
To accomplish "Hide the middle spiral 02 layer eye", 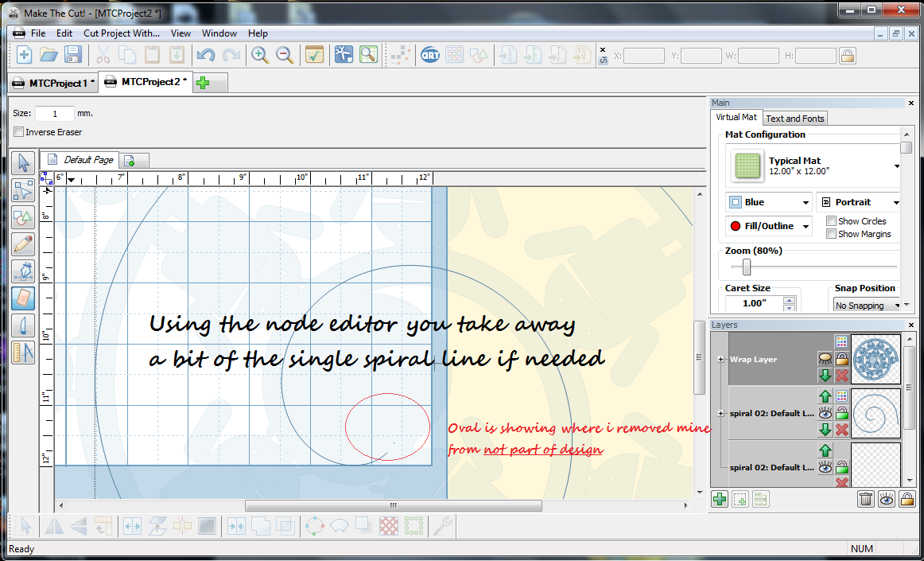I will [x=825, y=413].
